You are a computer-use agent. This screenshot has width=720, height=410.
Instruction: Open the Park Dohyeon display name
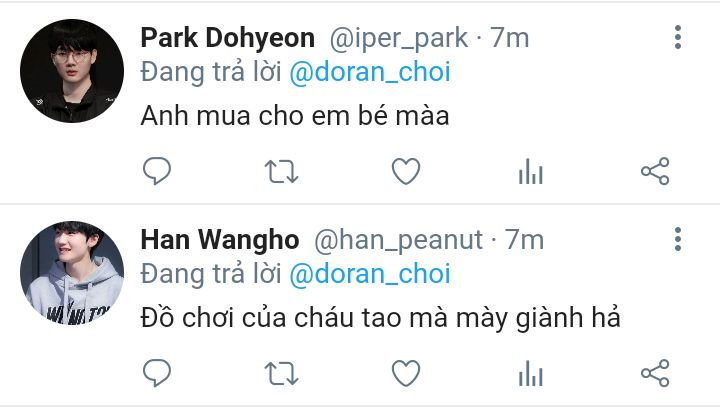tap(228, 38)
